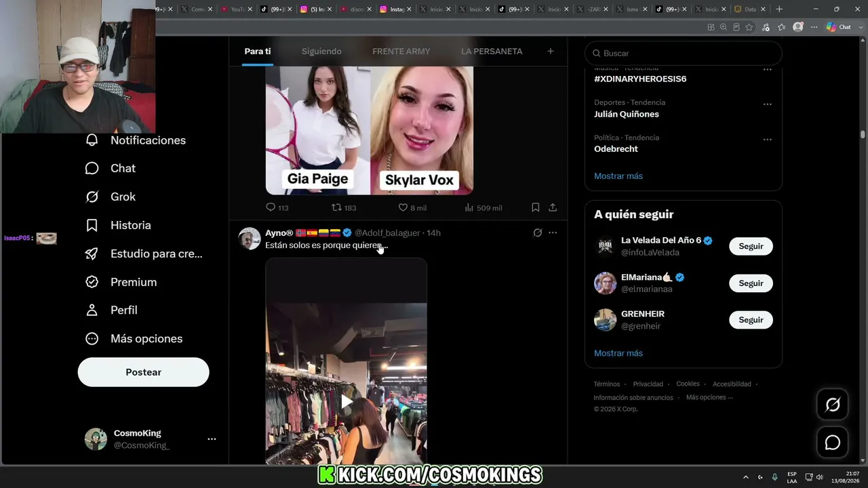Open more options for #XDINARYHEROESIS6 trend
The width and height of the screenshot is (868, 488).
coord(767,69)
